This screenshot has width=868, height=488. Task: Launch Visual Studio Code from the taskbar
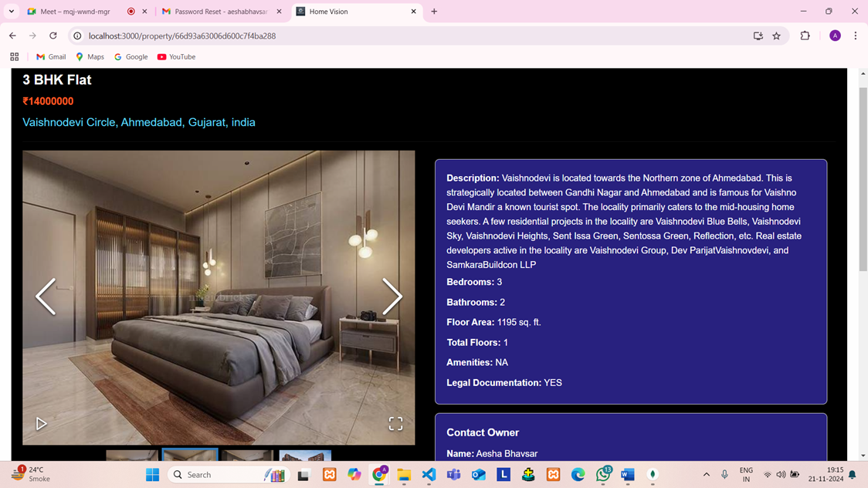tap(429, 474)
